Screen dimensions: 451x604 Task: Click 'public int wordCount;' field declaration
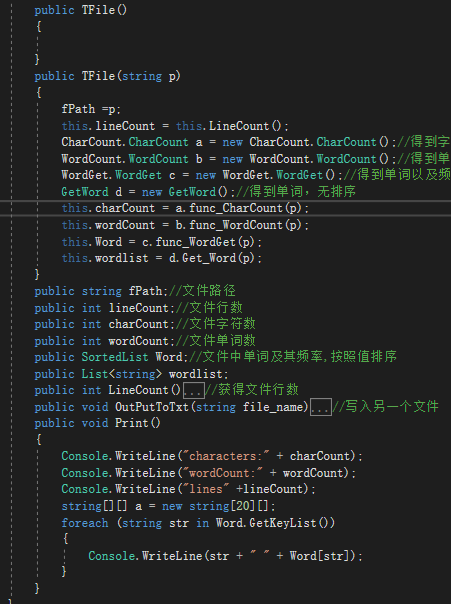[x=105, y=341]
